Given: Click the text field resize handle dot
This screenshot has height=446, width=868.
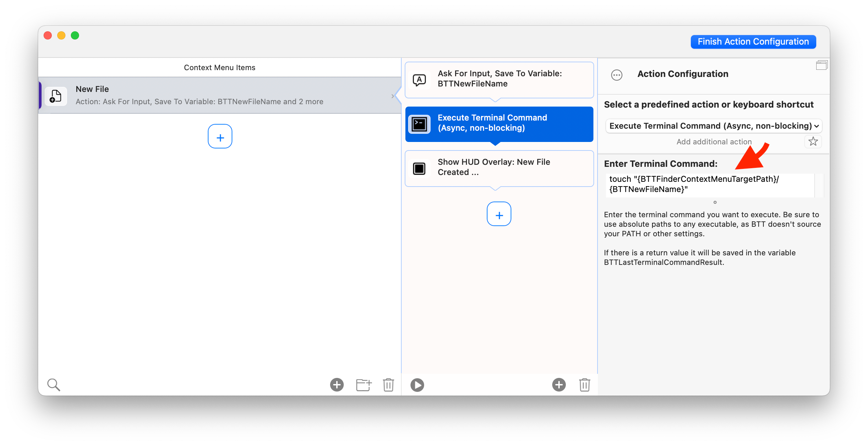Looking at the screenshot, I should pyautogui.click(x=715, y=202).
